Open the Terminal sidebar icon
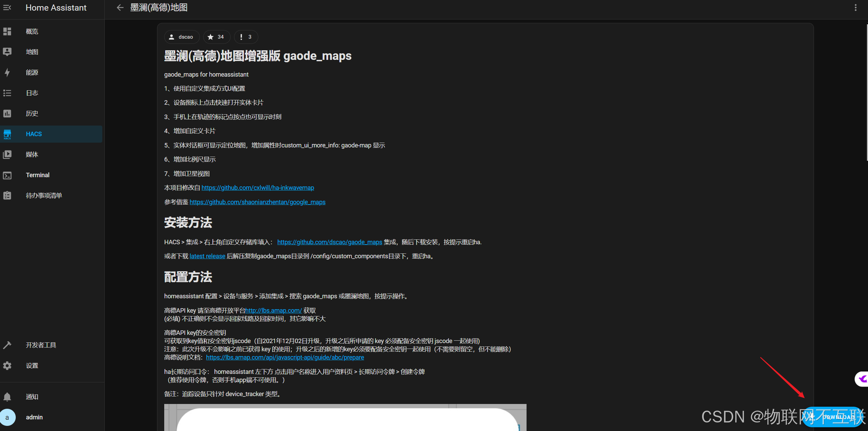Viewport: 868px width, 431px height. tap(7, 175)
